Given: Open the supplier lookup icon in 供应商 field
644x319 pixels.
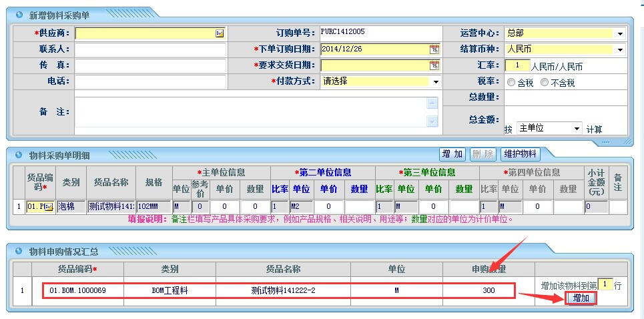Looking at the screenshot, I should click(220, 33).
